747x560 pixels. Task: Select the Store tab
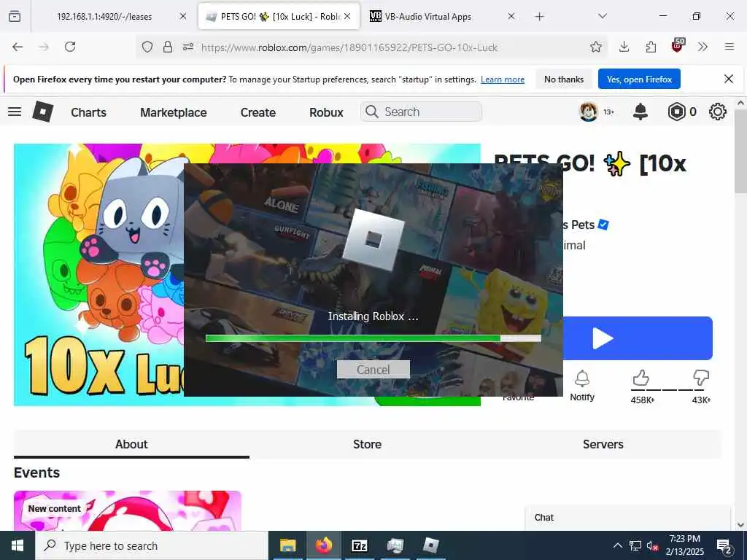pos(368,444)
